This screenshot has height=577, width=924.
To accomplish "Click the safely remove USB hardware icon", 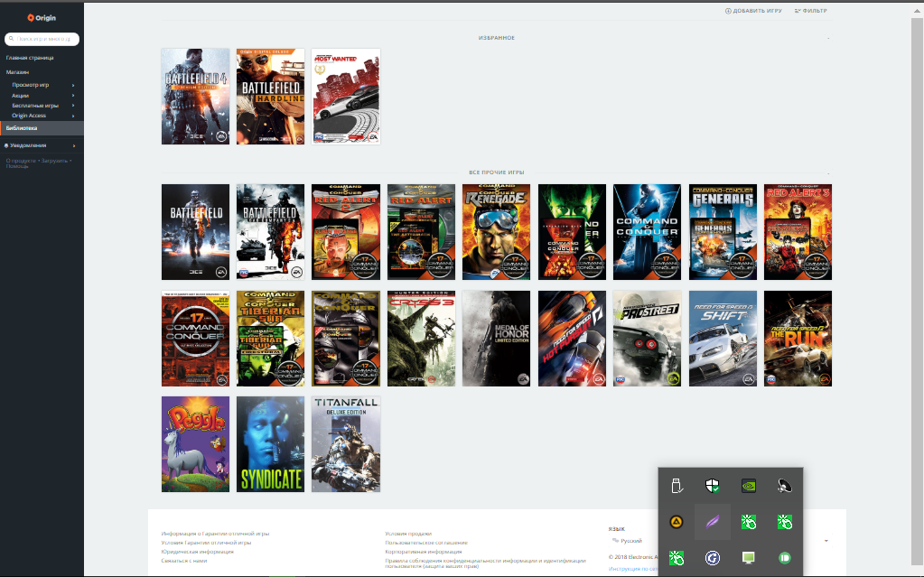I will coord(676,486).
